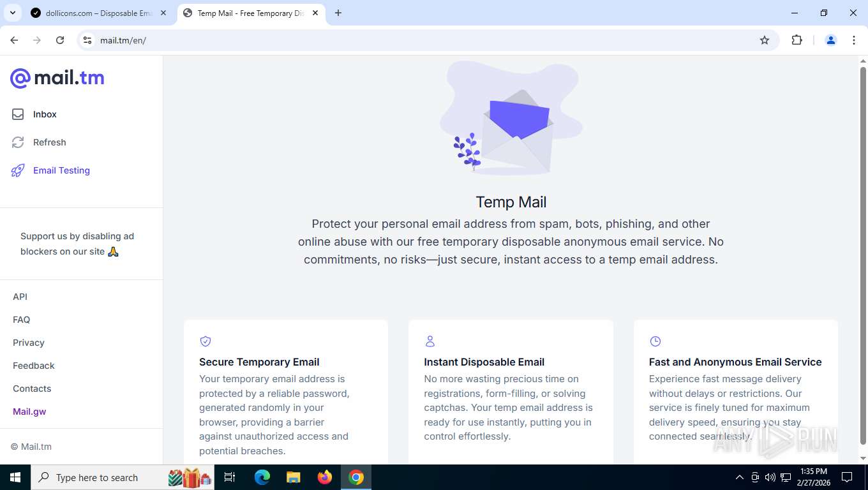
Task: Click the taskbar clock showing 1:35 PM
Action: pyautogui.click(x=813, y=477)
